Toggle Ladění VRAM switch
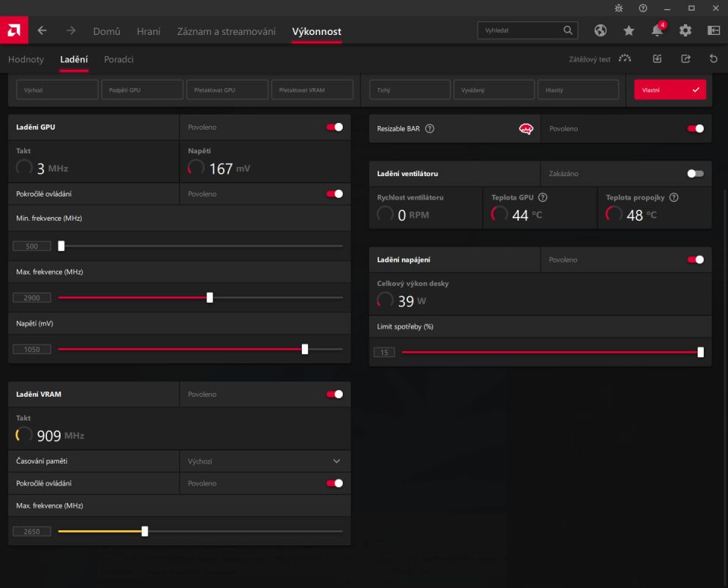The height and width of the screenshot is (588, 728). (x=334, y=395)
